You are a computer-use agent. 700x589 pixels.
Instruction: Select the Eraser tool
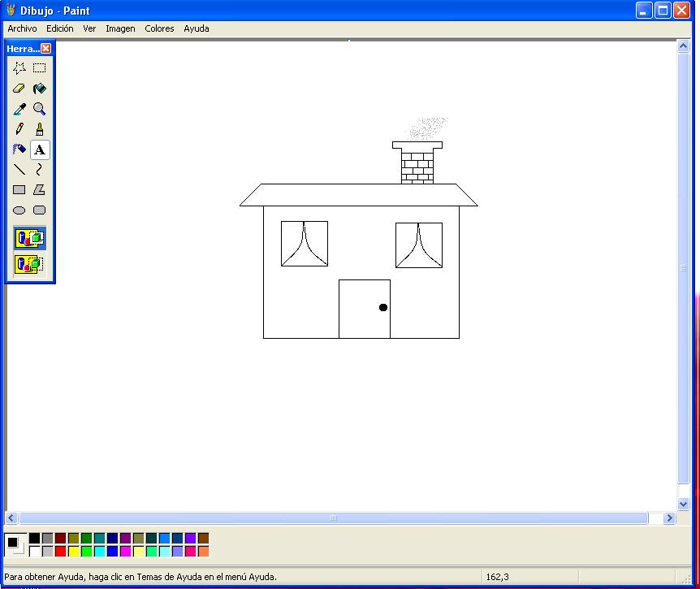tap(19, 89)
